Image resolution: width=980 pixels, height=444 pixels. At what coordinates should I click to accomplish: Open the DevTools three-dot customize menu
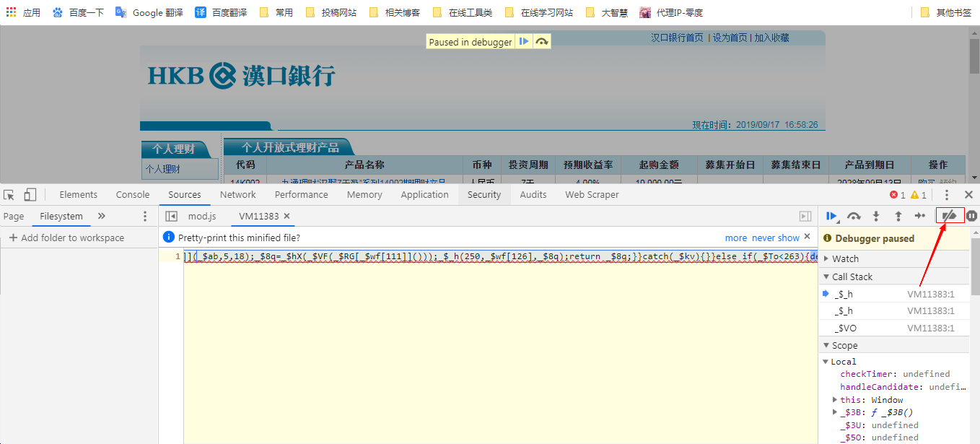tap(947, 195)
